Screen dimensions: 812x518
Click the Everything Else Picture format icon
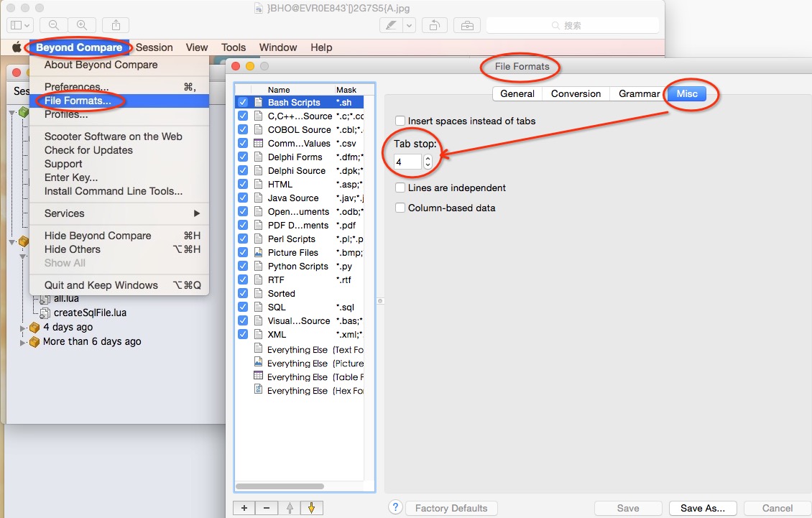(x=259, y=363)
